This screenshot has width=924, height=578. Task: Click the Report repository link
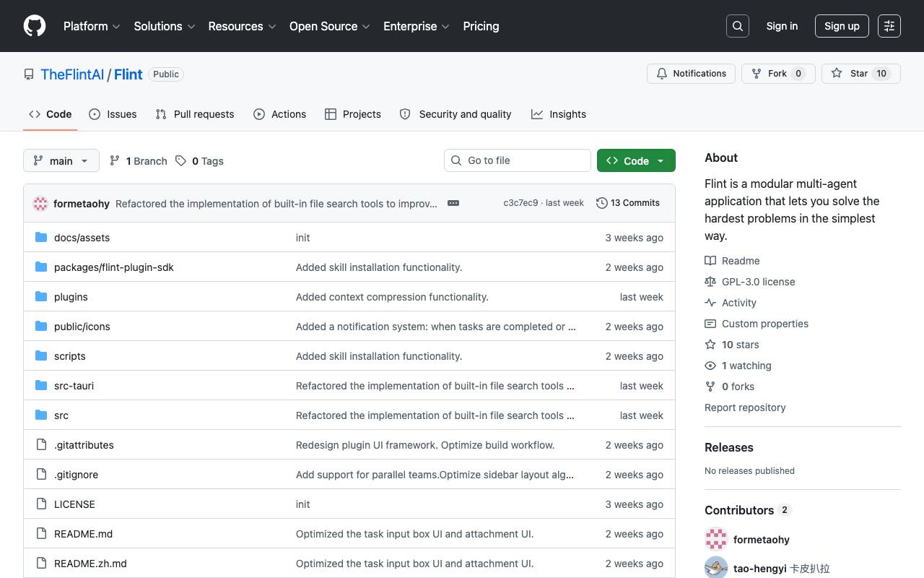pos(745,407)
